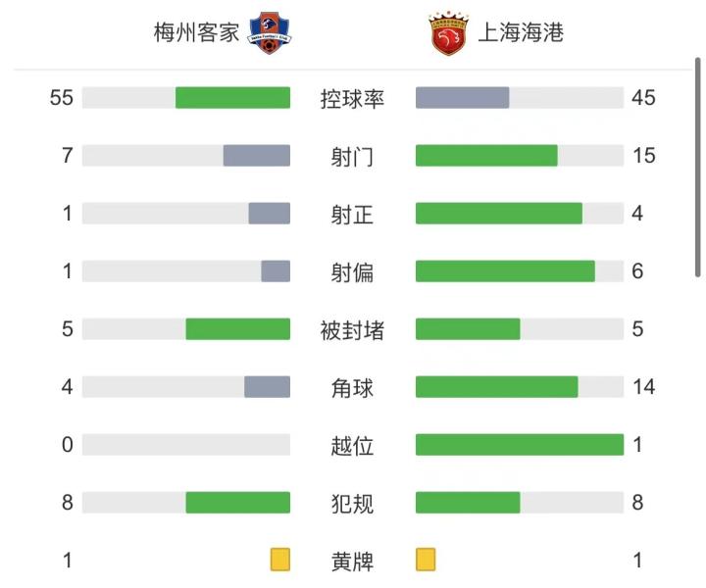This screenshot has height=588, width=706.
Task: Select the 黄牌 yellow cards label
Action: 353,562
